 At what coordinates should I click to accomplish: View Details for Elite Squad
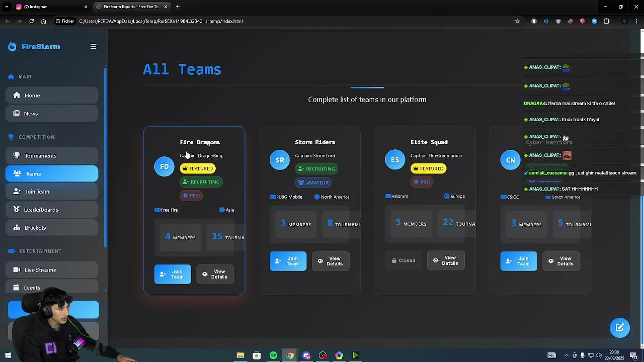coord(446,260)
